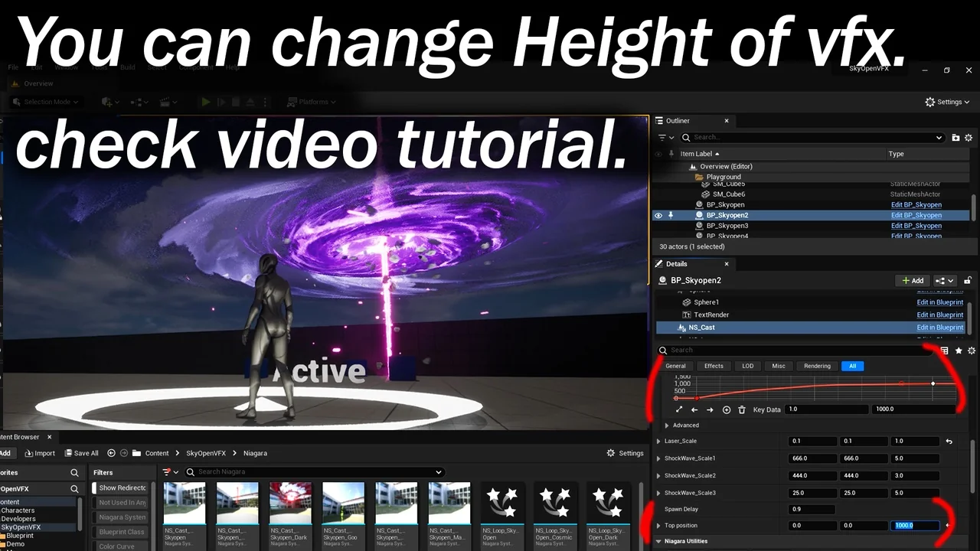Click the white key on the curve
Screen dimensions: 980x551
coord(933,383)
